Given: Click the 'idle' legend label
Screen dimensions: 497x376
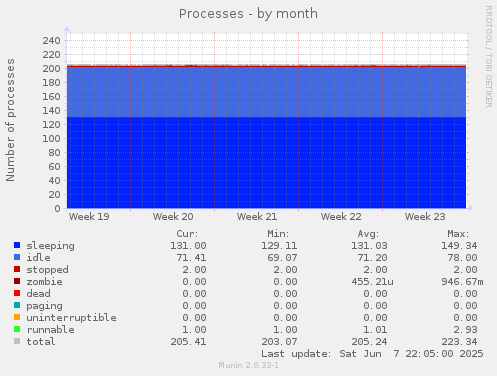Looking at the screenshot, I should coord(38,257).
